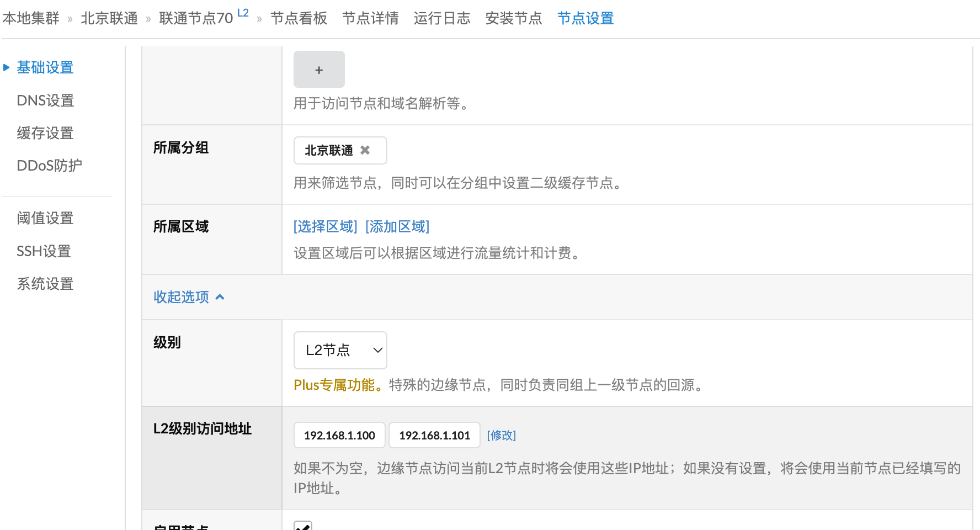Select SSH设置 from the sidebar
This screenshot has width=980, height=530.
coord(44,251)
